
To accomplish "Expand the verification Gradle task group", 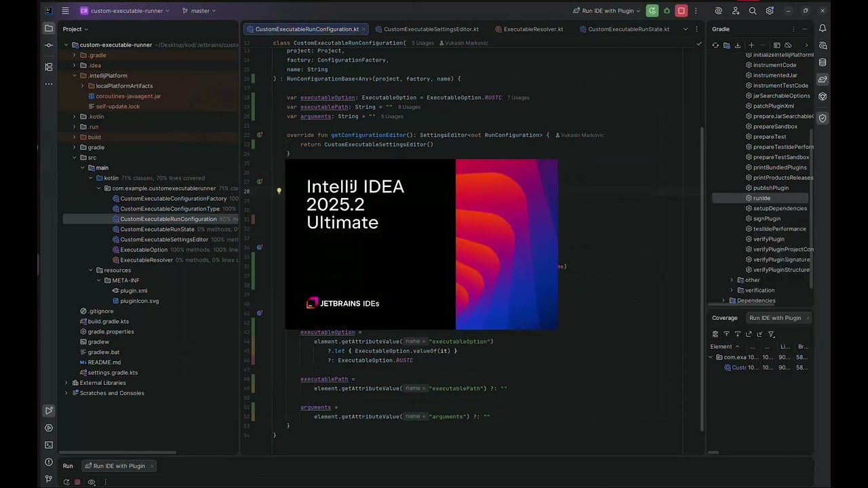I will [x=732, y=290].
